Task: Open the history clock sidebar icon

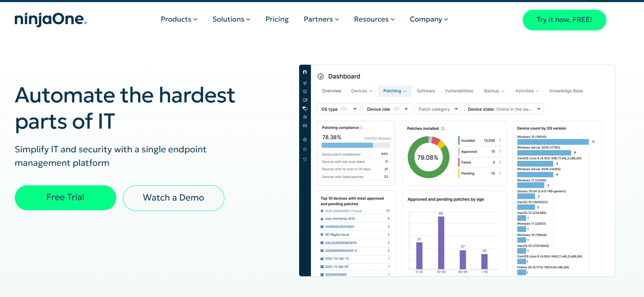Action: tap(305, 159)
